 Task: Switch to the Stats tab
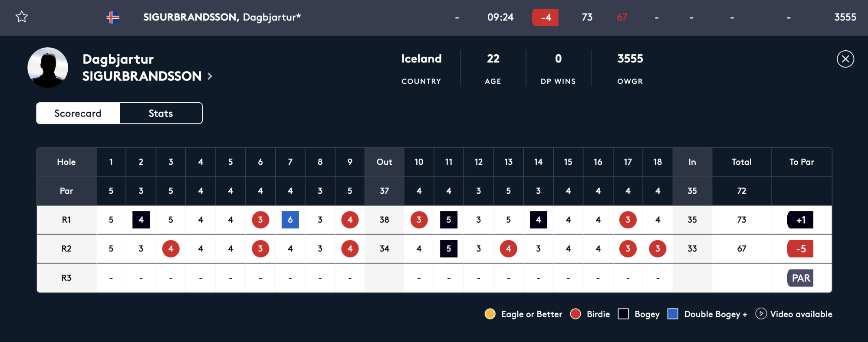161,113
